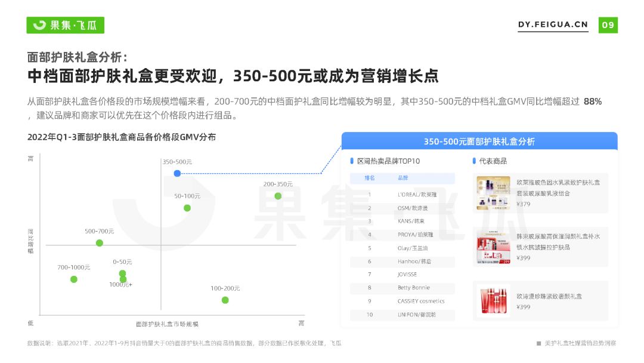This screenshot has height=363, width=644.
Task: Click the 200-350元 chart label
Action: (278, 184)
